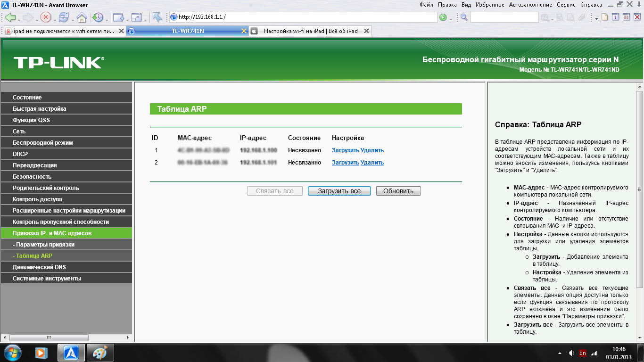This screenshot has width=644, height=362.
Task: Click Удалить link for 192.168.1.100
Action: pos(372,150)
